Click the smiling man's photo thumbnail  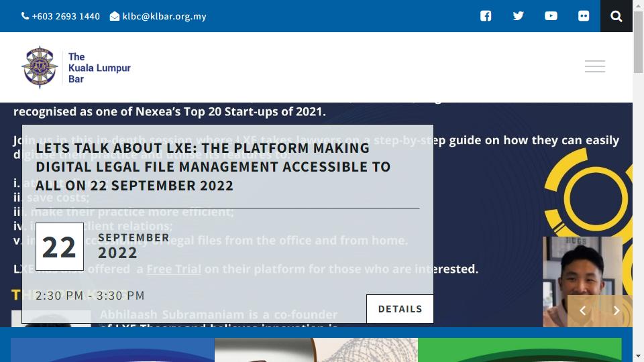coord(582,282)
